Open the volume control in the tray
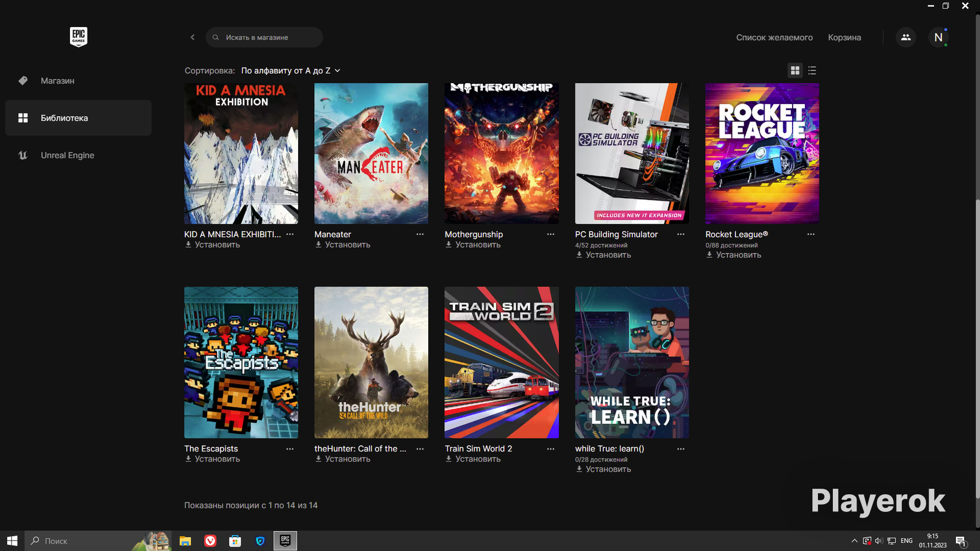 coord(879,541)
